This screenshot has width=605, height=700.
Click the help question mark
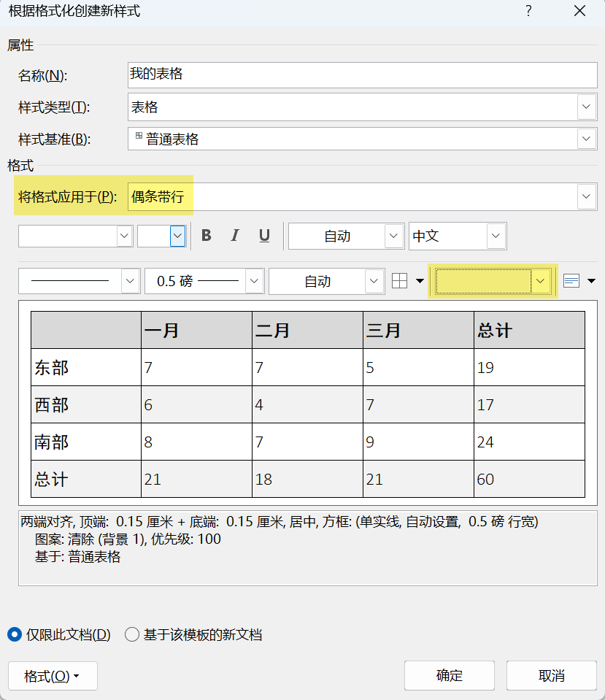[x=528, y=11]
